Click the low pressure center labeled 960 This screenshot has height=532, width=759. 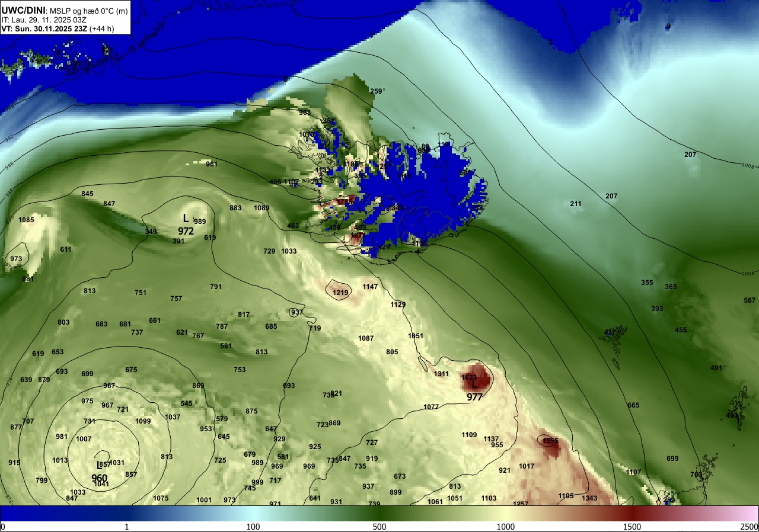(x=99, y=472)
